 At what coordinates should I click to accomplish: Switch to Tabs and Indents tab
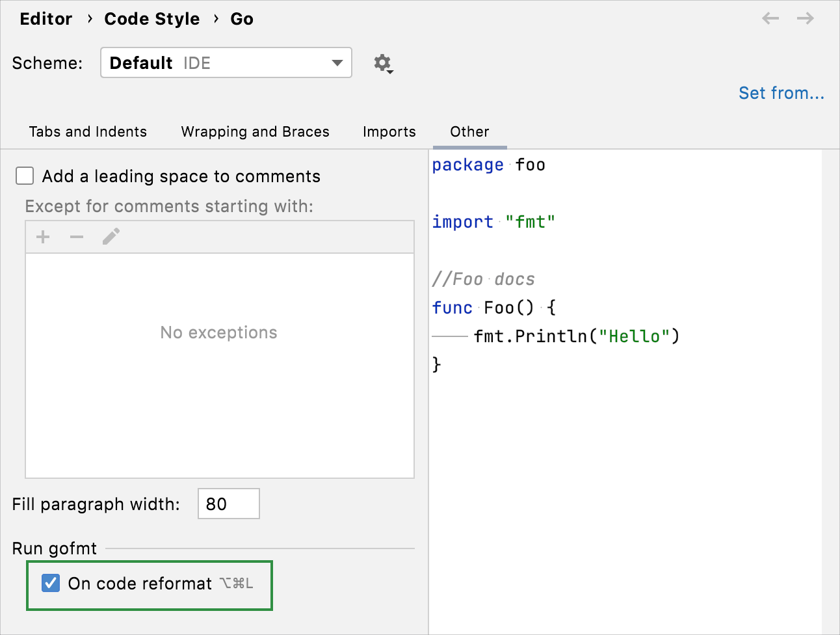coord(88,131)
